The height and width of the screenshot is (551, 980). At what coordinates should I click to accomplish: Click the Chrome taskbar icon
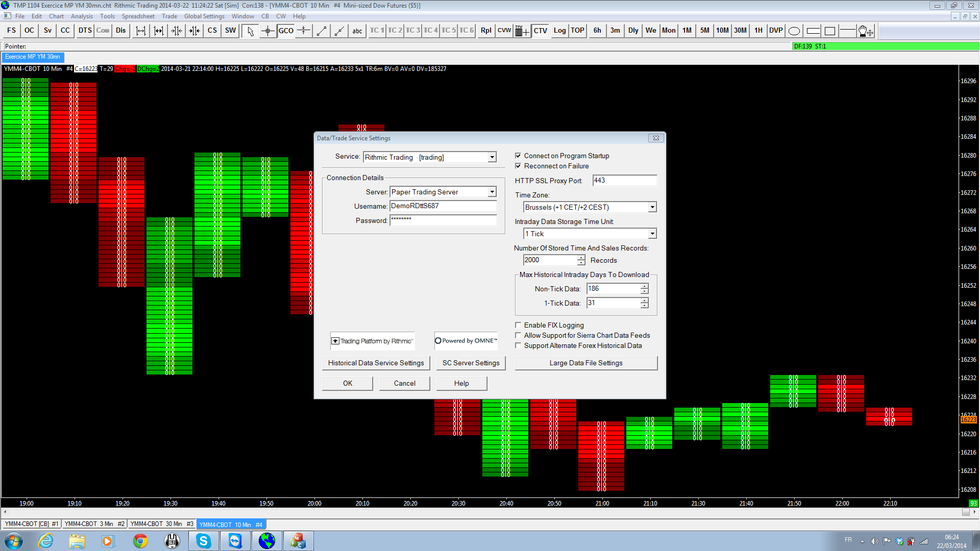(140, 540)
